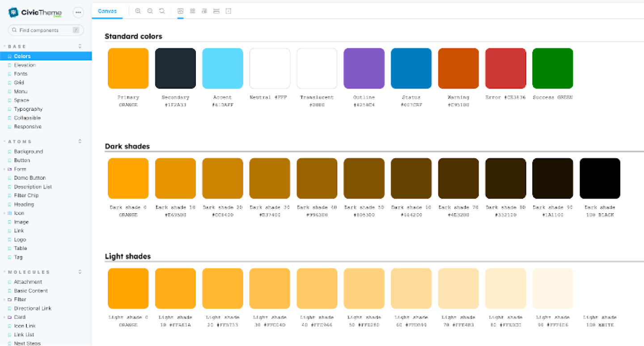644x346 pixels.
Task: Collapse the BASE section in the sidebar
Action: [x=17, y=46]
